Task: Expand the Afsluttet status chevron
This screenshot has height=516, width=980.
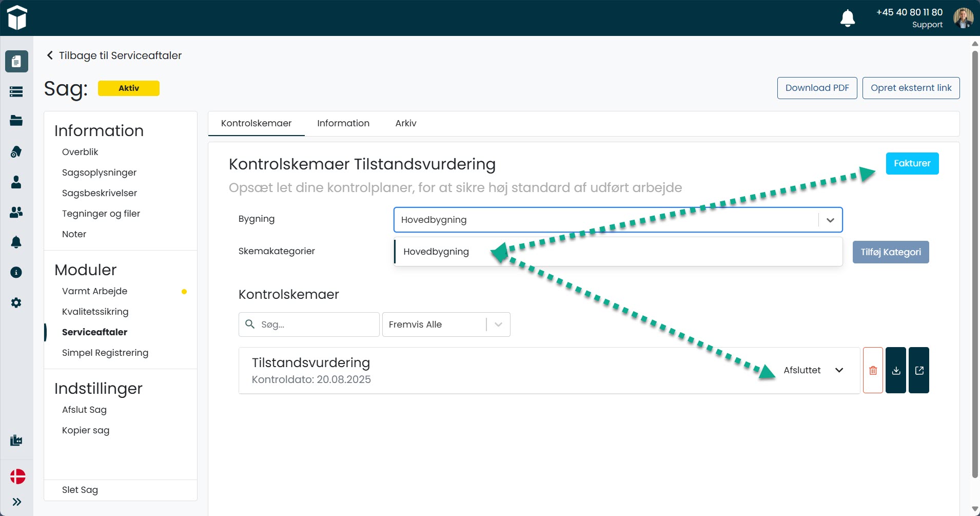Action: click(839, 370)
